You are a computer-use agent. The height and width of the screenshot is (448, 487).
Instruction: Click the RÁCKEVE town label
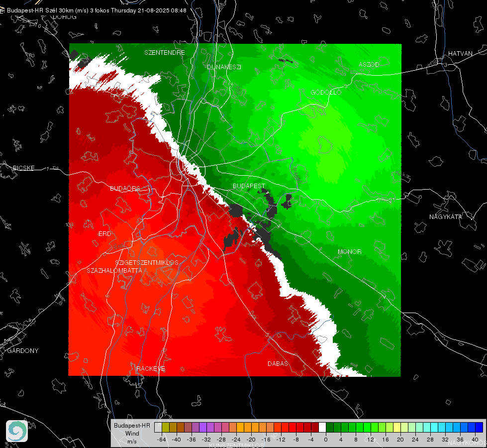pos(151,369)
